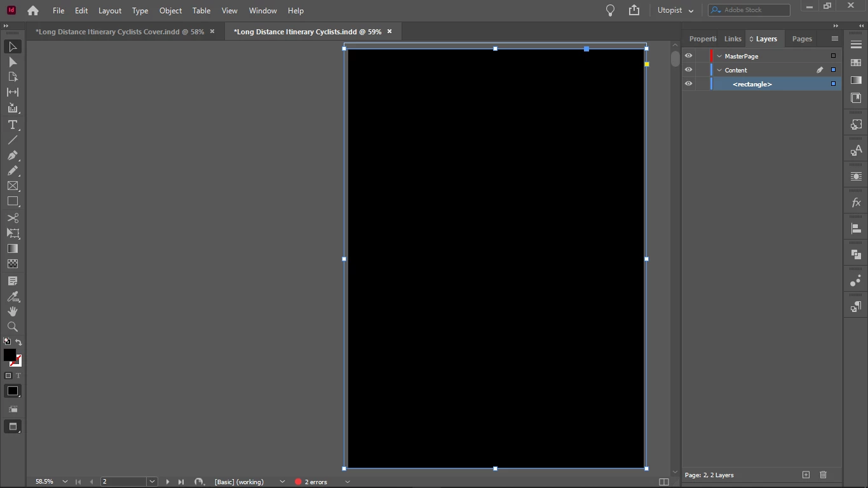Select the Line tool
The width and height of the screenshot is (868, 488).
pos(13,140)
